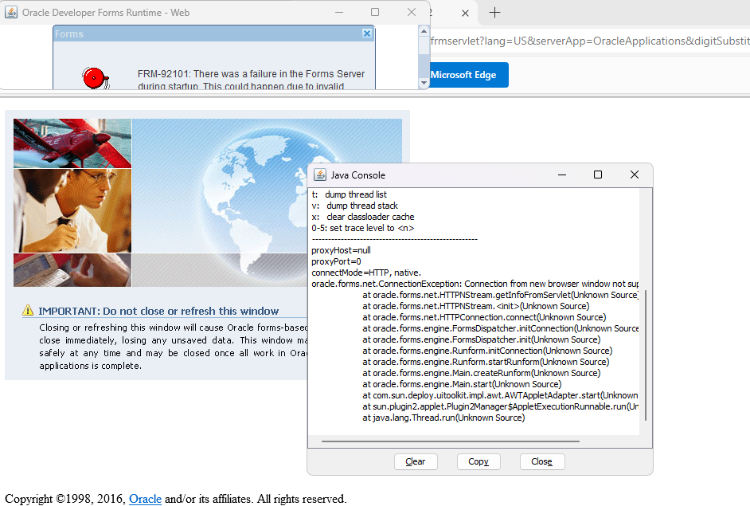Viewport: 750px width, 506px height.
Task: Minimize the Java Console window
Action: 562,175
